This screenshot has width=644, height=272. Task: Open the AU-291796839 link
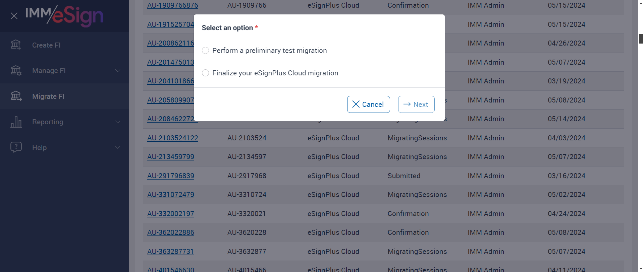tap(170, 176)
